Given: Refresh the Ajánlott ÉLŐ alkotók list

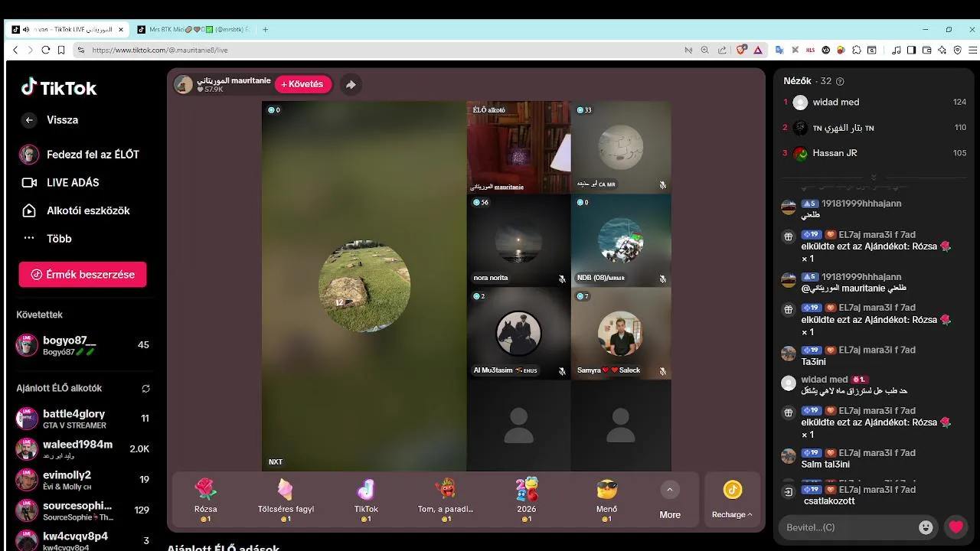Looking at the screenshot, I should coord(145,389).
